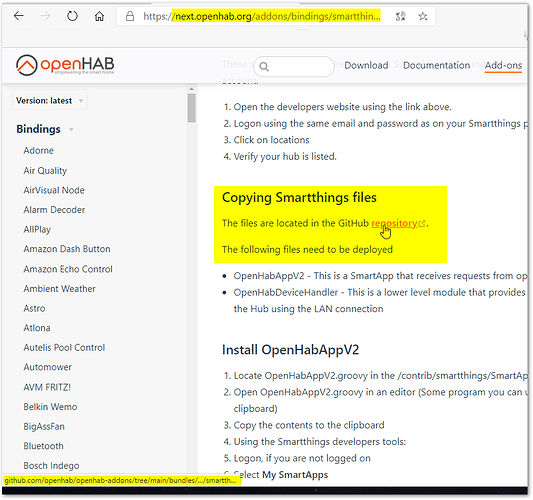
Task: Open the Autelis Pool Control binding
Action: click(64, 348)
